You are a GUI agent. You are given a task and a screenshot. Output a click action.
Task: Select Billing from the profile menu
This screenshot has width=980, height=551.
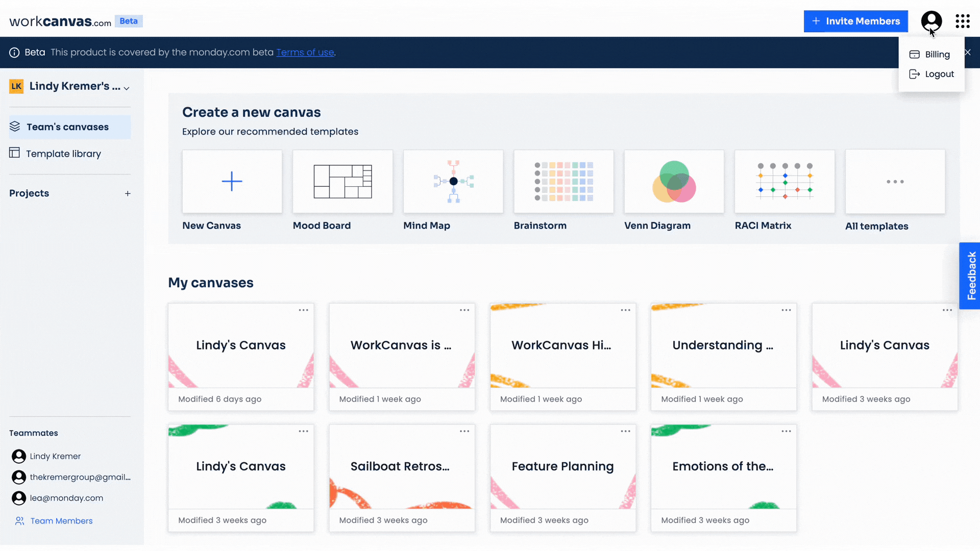pos(937,54)
